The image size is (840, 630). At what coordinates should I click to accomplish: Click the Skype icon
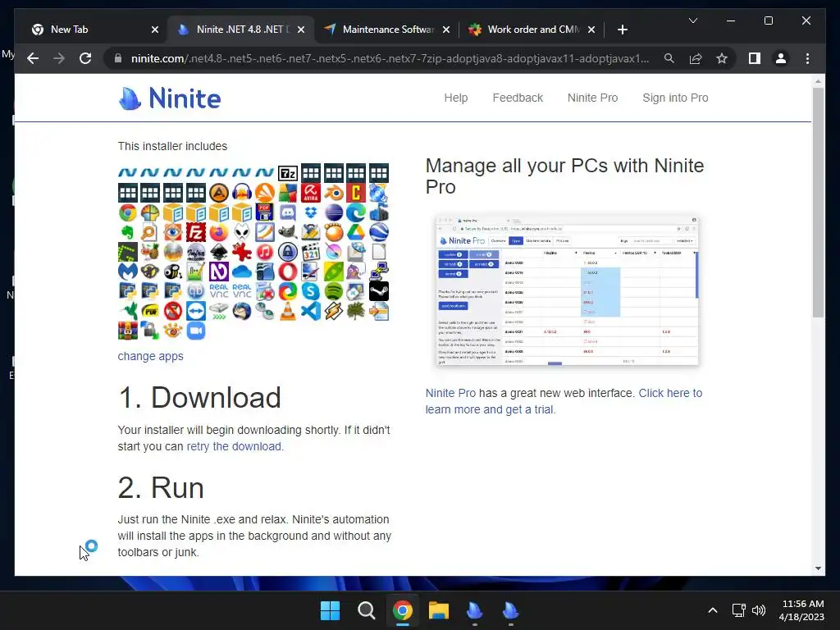(311, 291)
